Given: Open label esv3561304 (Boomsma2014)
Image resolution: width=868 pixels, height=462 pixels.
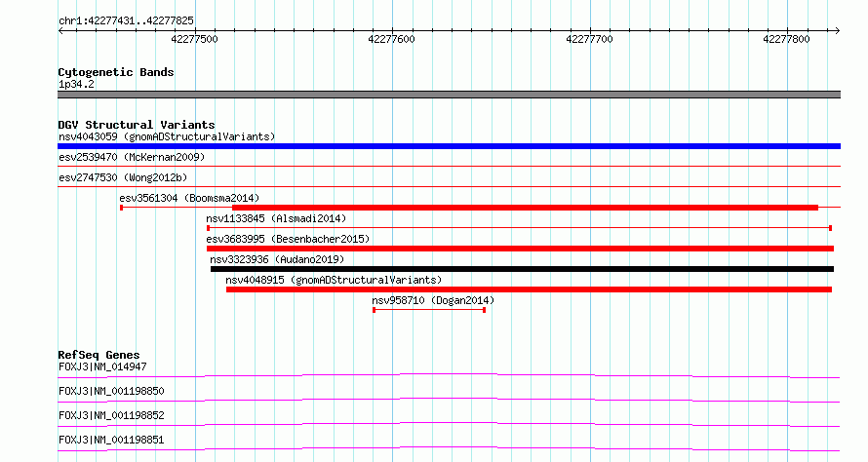Looking at the screenshot, I should click(x=189, y=198).
